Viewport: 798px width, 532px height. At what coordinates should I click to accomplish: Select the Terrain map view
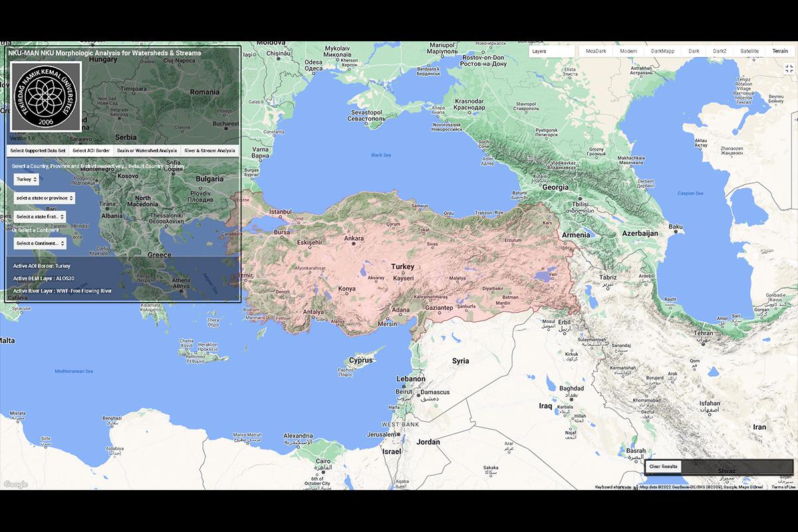point(779,51)
